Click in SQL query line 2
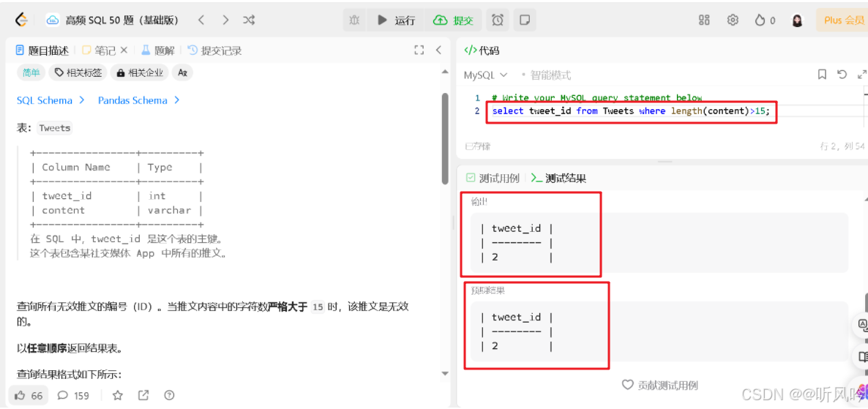 631,111
